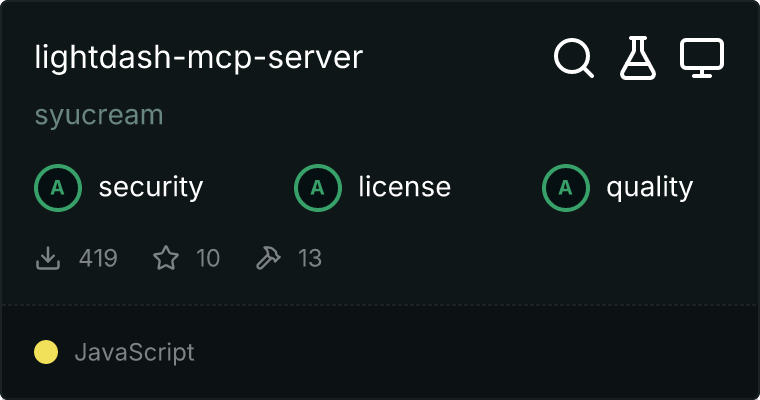Select the security label text
This screenshot has width=760, height=400.
click(x=150, y=187)
